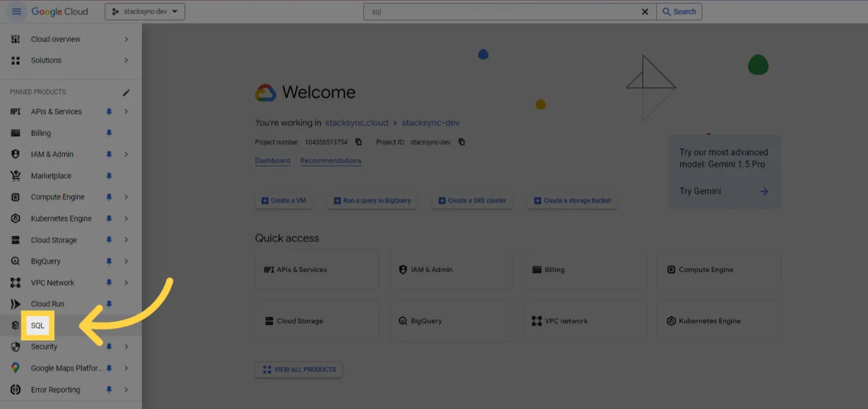This screenshot has width=868, height=409.
Task: Click the BigQuery icon in the sidebar
Action: coord(16,261)
